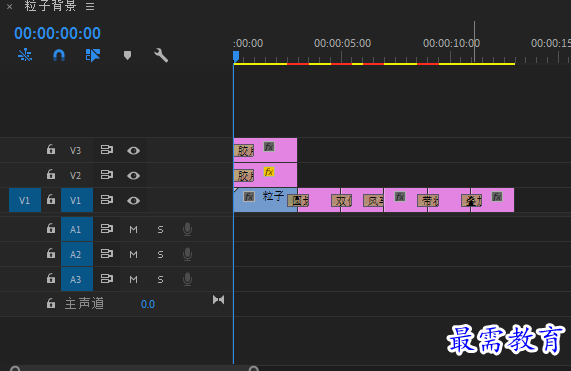Toggle lock on track V1
This screenshot has height=371, width=571.
[x=51, y=200]
